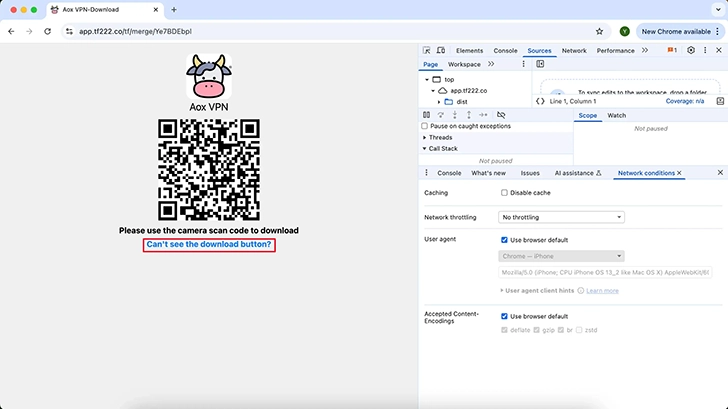Switch to the Elements tab
This screenshot has height=409, width=728.
pos(469,51)
